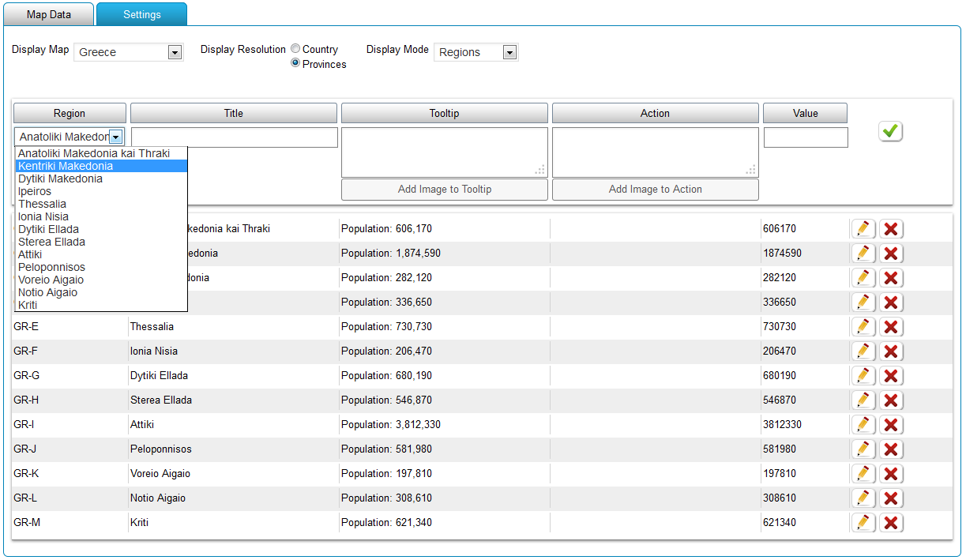This screenshot has height=560, width=966.
Task: Sort by the Title column header
Action: [234, 114]
